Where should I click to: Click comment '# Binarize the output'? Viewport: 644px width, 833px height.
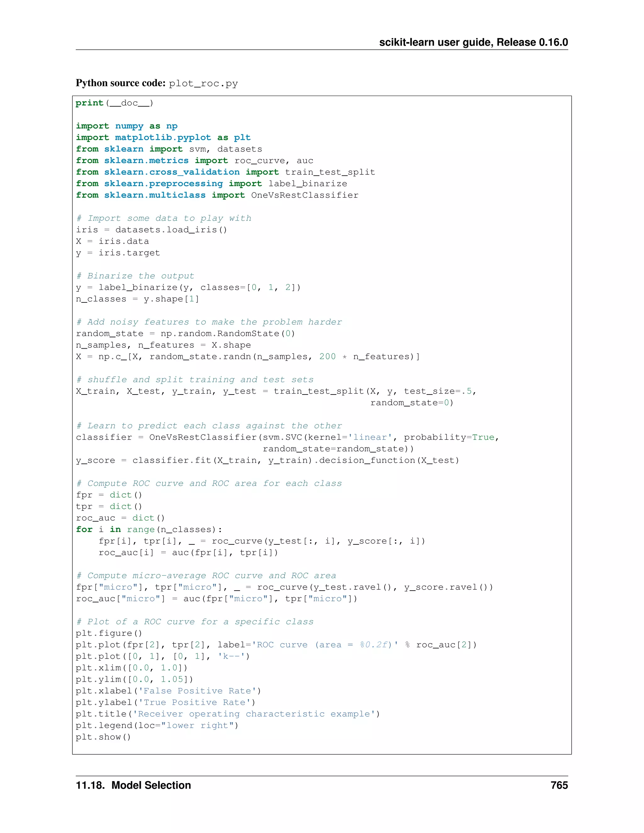pos(135,276)
